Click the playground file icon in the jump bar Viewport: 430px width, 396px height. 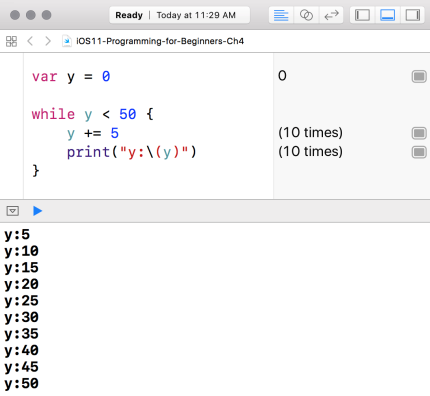67,41
